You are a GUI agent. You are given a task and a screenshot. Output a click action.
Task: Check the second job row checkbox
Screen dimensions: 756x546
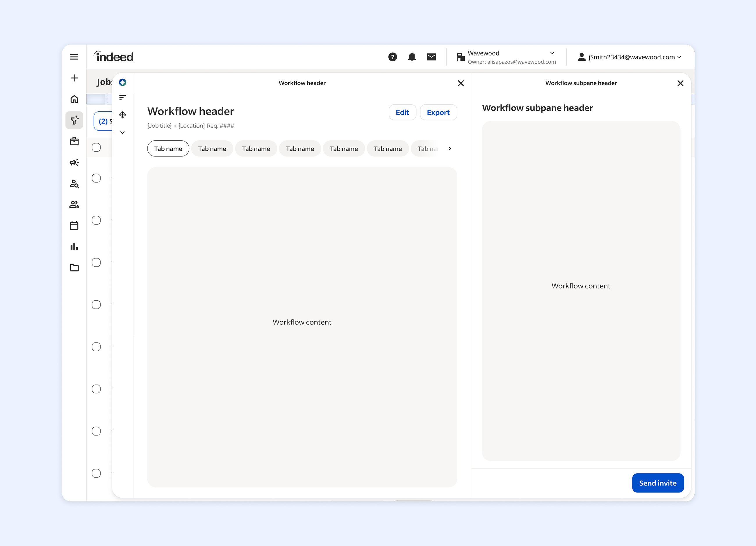point(96,178)
